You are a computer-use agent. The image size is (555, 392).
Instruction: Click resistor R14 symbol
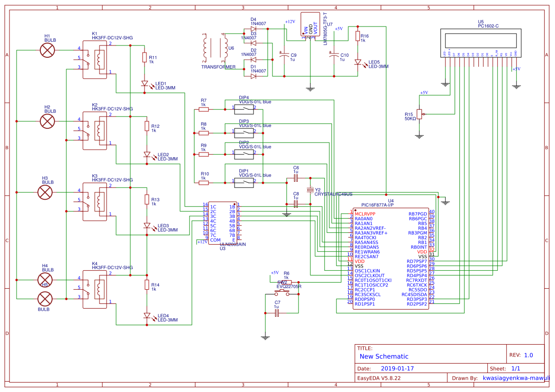coord(147,285)
